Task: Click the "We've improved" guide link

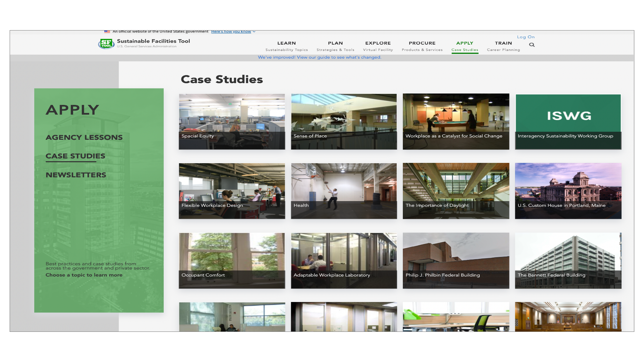Action: pyautogui.click(x=319, y=57)
